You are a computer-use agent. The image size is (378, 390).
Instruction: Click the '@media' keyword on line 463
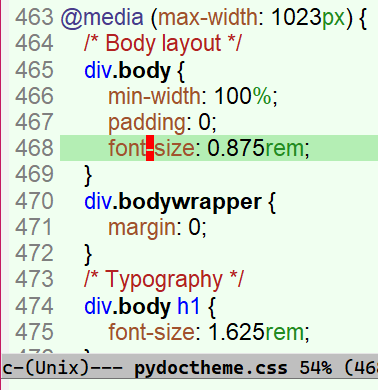click(102, 17)
